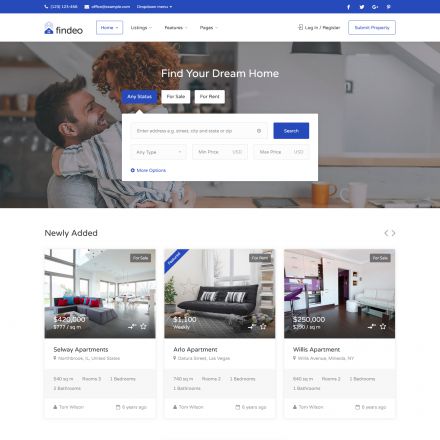Screen dimensions: 440x440
Task: Click the Arlo Apartment title
Action: pyautogui.click(x=195, y=349)
